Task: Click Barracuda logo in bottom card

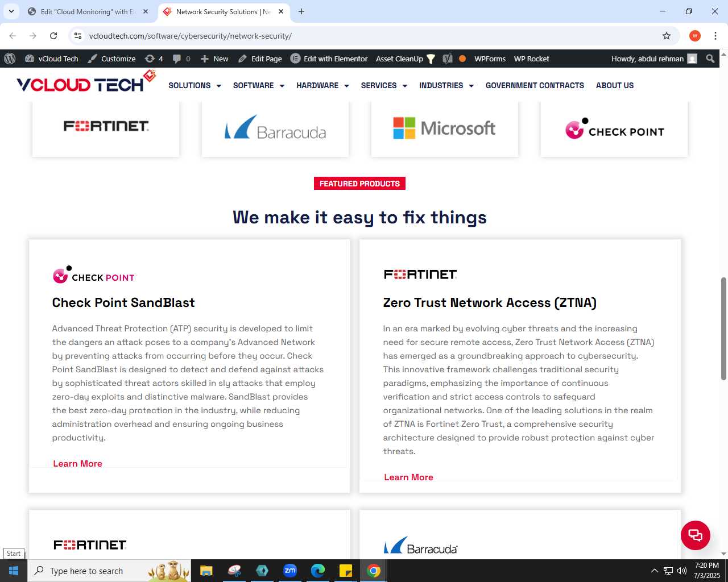Action: coord(421,546)
